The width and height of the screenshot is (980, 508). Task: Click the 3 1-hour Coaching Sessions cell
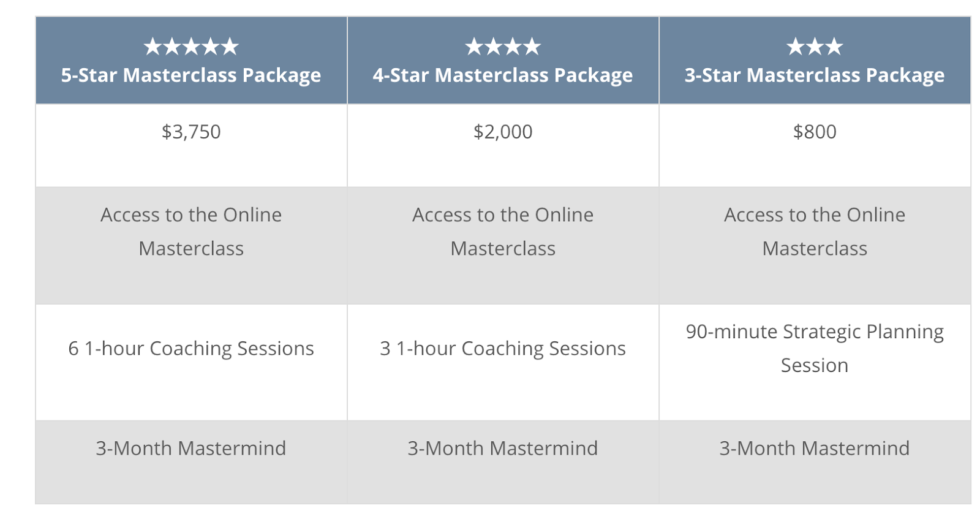[503, 362]
